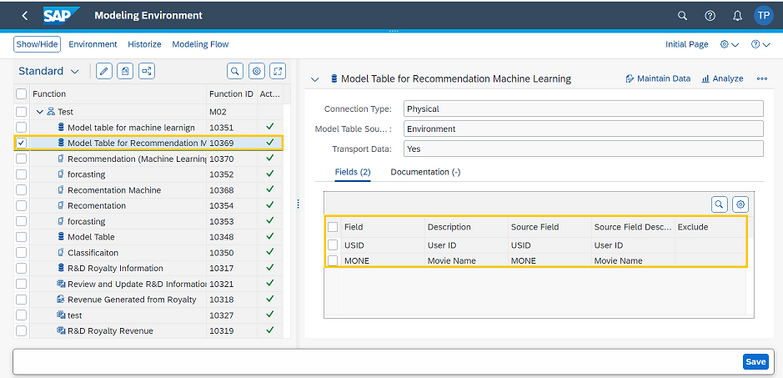Click the document icon next to edit
The image size is (783, 378).
[x=125, y=71]
